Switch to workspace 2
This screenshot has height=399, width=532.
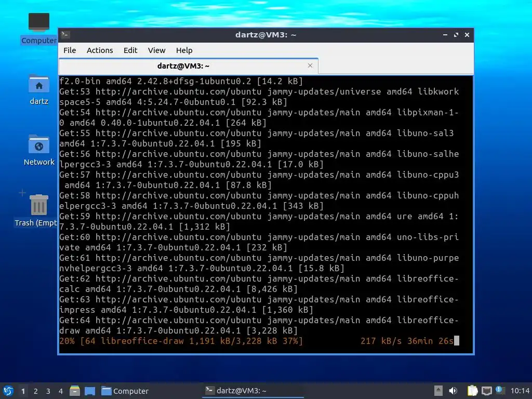(x=36, y=391)
